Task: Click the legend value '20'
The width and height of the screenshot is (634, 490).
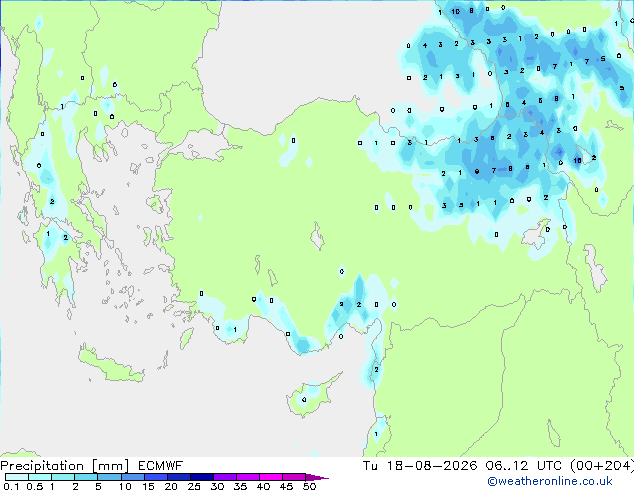Action: 171,486
